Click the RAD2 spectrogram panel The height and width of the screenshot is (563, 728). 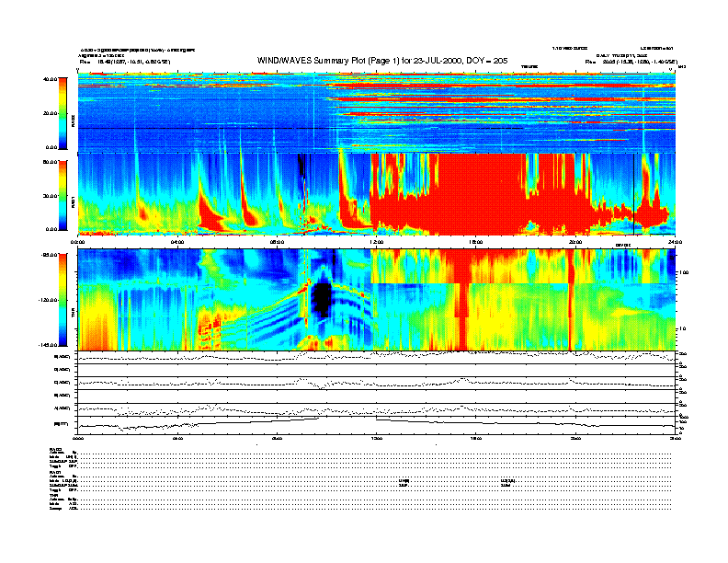[377, 112]
